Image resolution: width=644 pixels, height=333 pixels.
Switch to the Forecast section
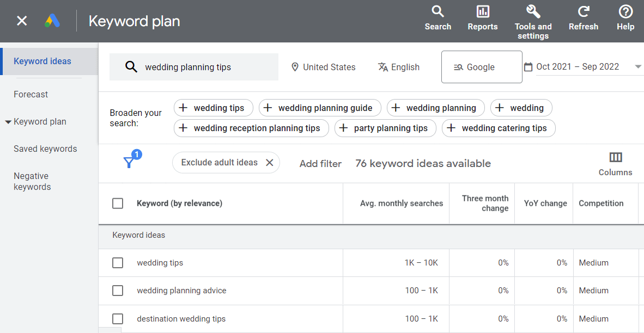click(x=31, y=94)
